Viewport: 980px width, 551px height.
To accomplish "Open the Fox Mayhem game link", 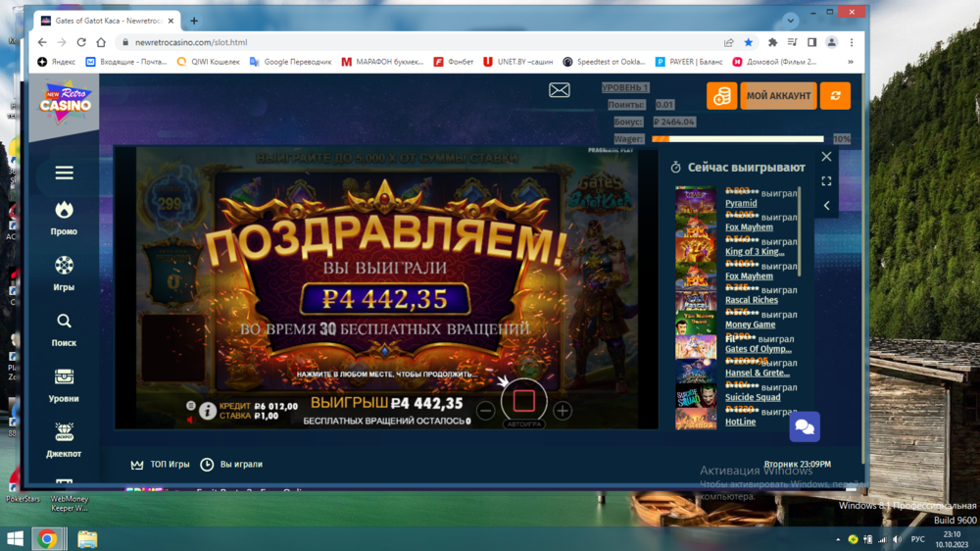I will coord(749,227).
